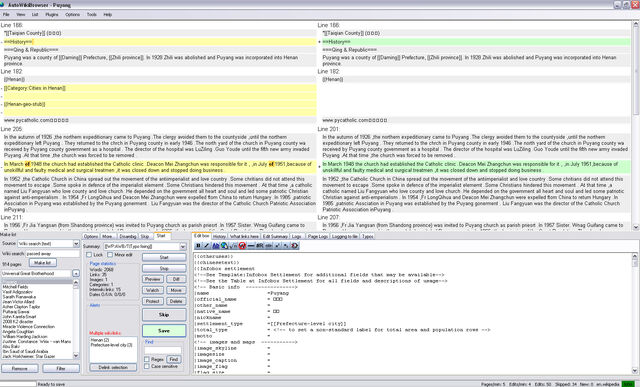Open the List menu

(35, 14)
